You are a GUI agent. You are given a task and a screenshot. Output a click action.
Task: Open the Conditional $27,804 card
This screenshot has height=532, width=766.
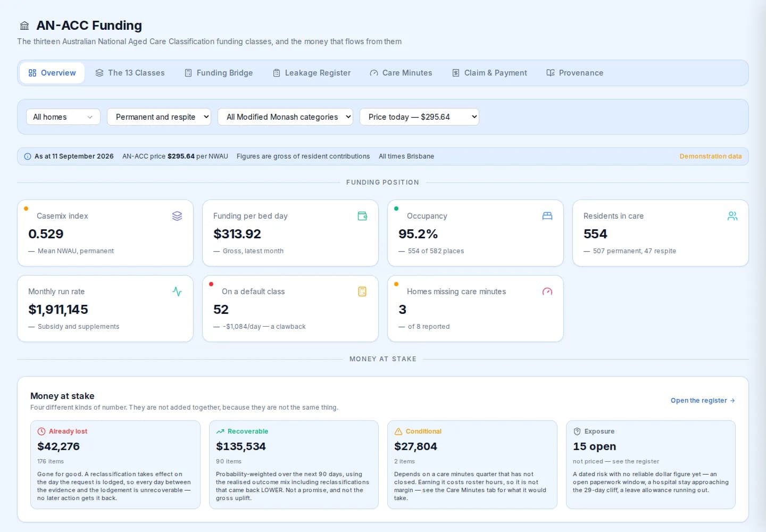click(x=472, y=465)
